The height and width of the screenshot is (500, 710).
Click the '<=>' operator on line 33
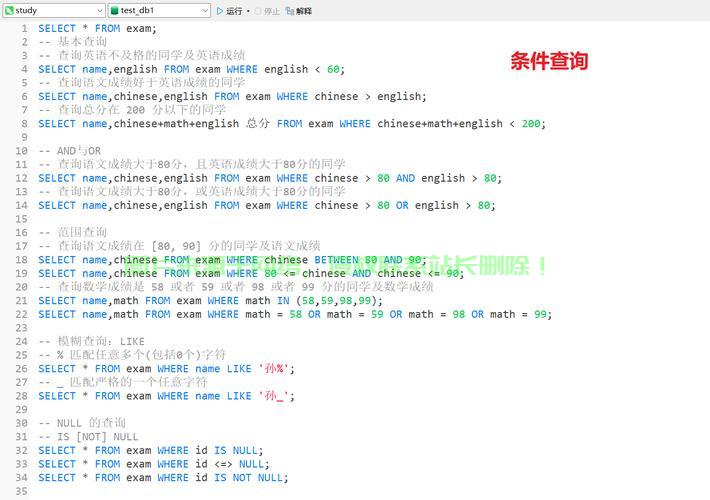tap(223, 464)
